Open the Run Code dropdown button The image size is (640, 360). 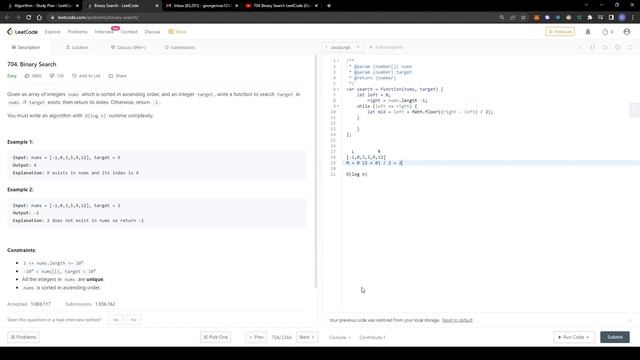click(573, 337)
